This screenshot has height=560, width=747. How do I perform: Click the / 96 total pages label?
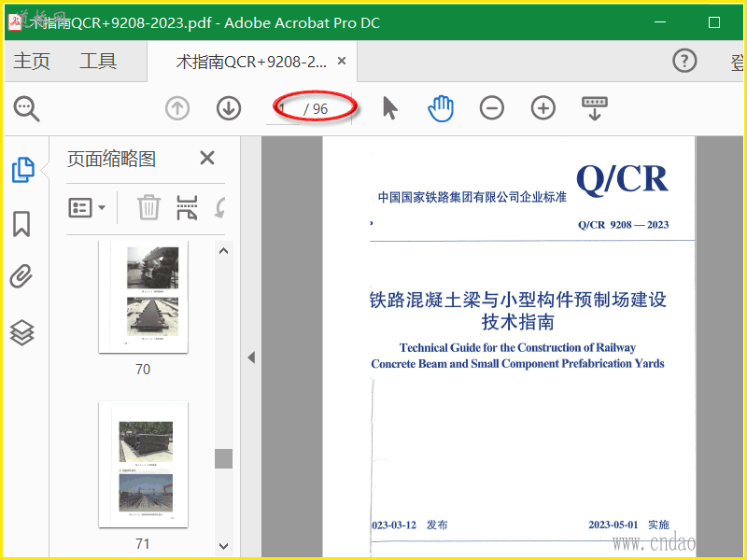[316, 109]
